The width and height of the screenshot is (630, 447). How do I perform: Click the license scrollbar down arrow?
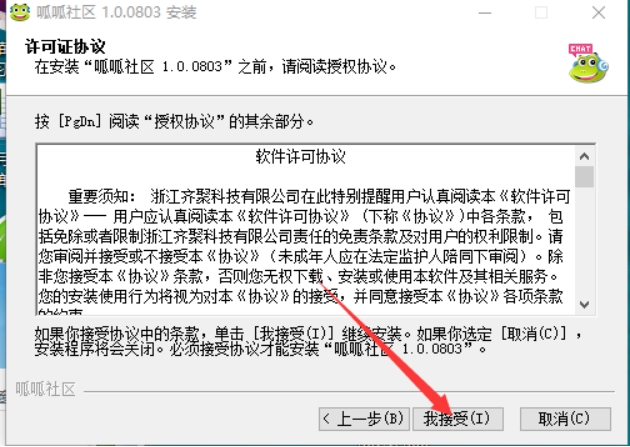584,304
